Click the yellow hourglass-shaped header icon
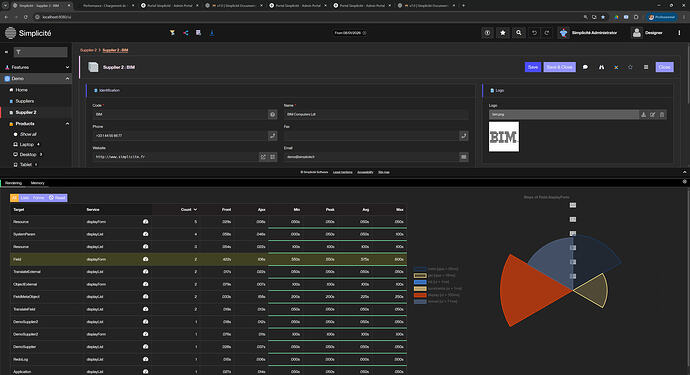The image size is (690, 375). (x=172, y=33)
